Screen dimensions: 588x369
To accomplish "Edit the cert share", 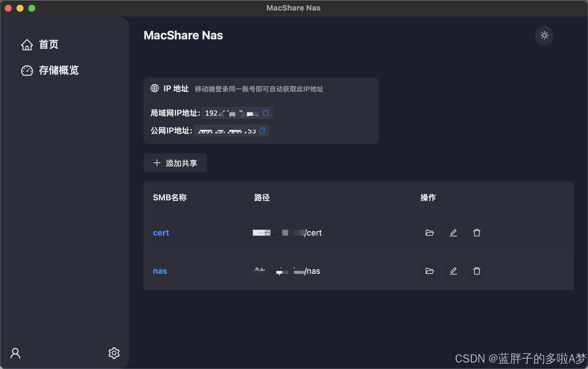I will 453,233.
